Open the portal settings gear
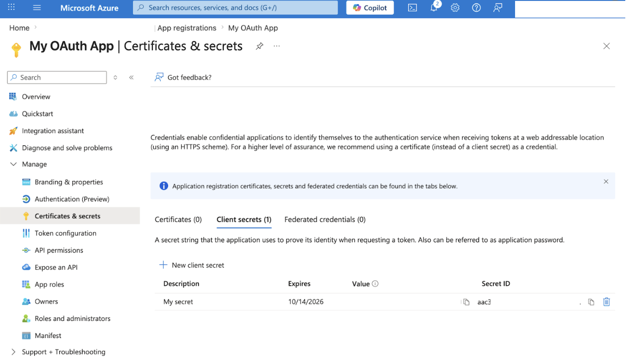The image size is (629, 364). pyautogui.click(x=455, y=7)
